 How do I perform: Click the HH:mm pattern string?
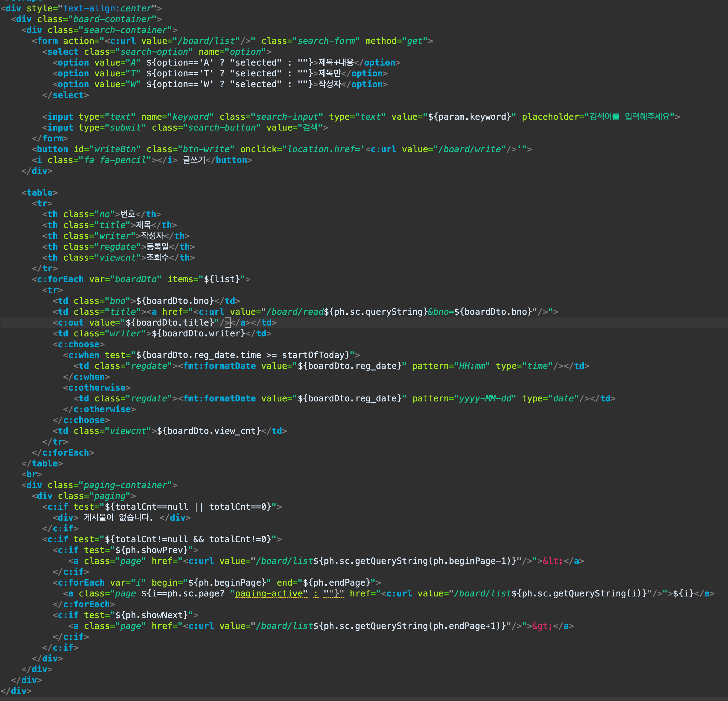click(x=472, y=366)
